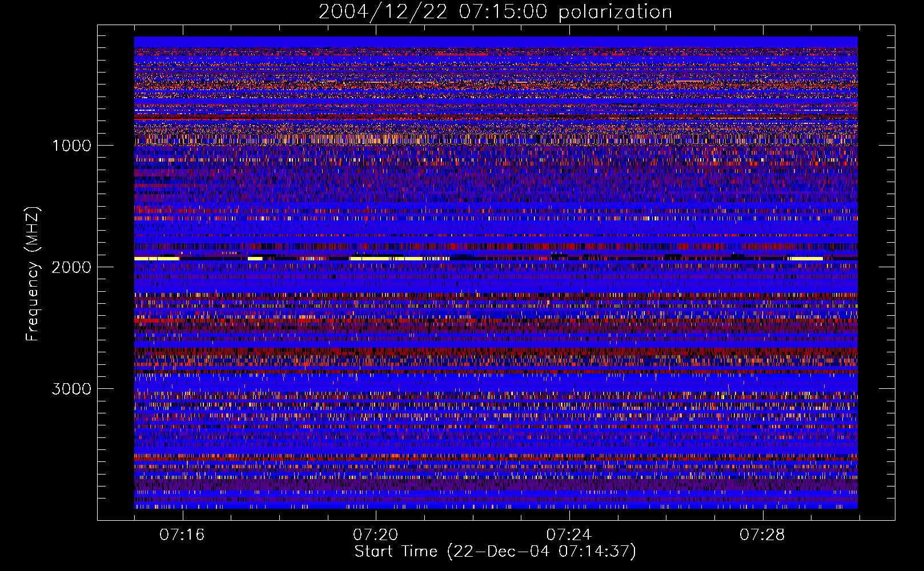
Task: Click the 07:16 time axis label
Action: coord(182,535)
